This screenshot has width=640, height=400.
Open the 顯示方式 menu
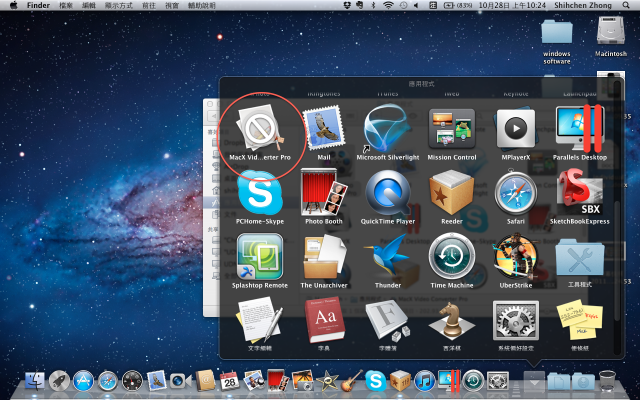(x=119, y=5)
